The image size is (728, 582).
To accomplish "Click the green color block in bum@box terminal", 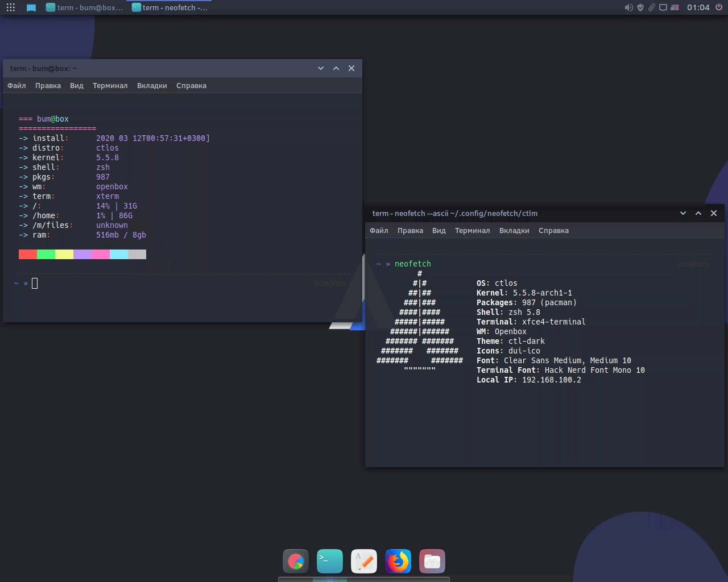I will tap(46, 254).
